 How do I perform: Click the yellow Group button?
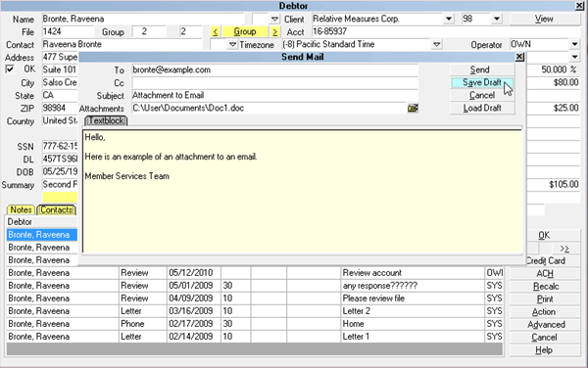245,32
